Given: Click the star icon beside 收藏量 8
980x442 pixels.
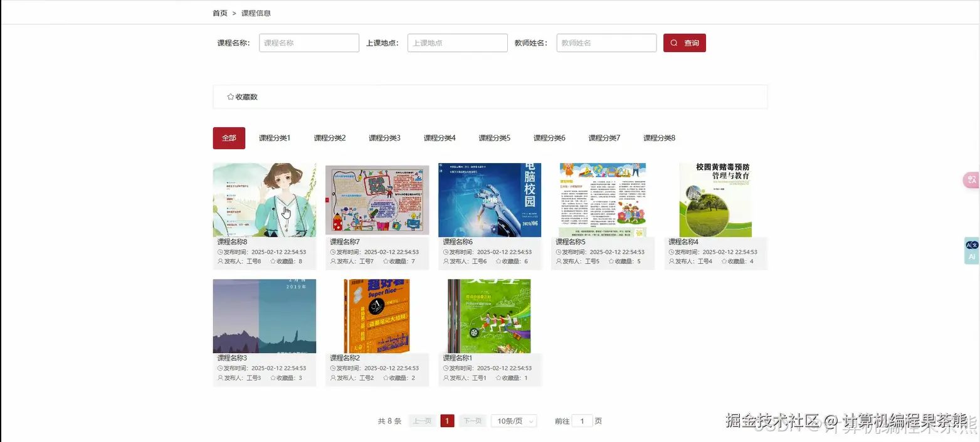Looking at the screenshot, I should coord(274,261).
